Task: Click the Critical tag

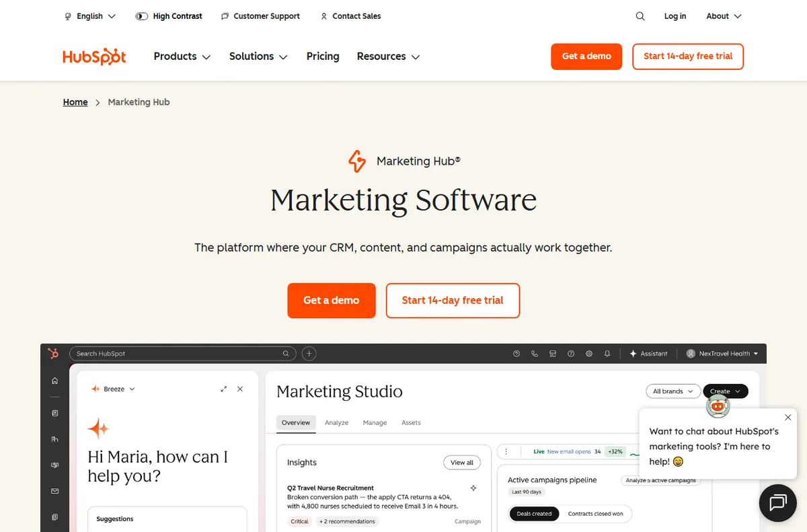Action: (300, 521)
